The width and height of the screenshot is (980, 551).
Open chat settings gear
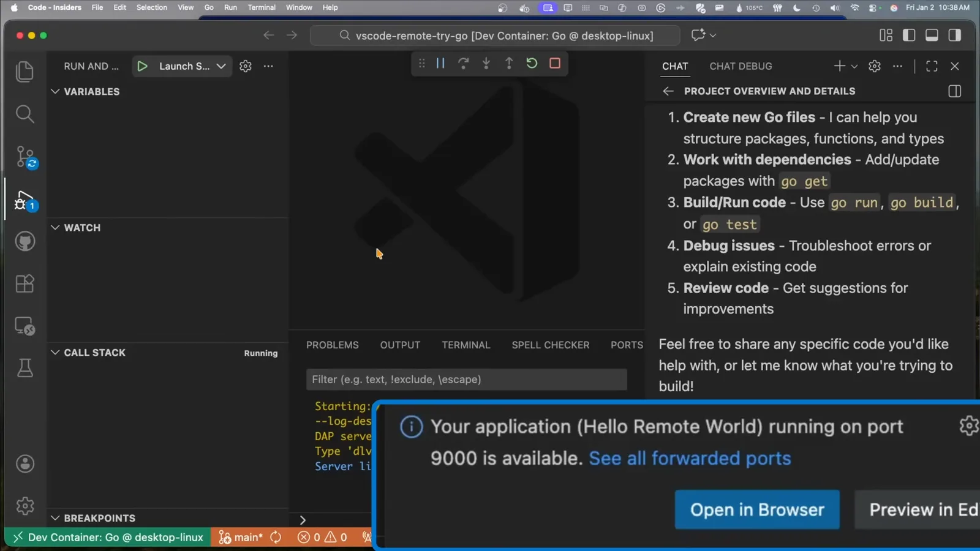click(x=875, y=66)
